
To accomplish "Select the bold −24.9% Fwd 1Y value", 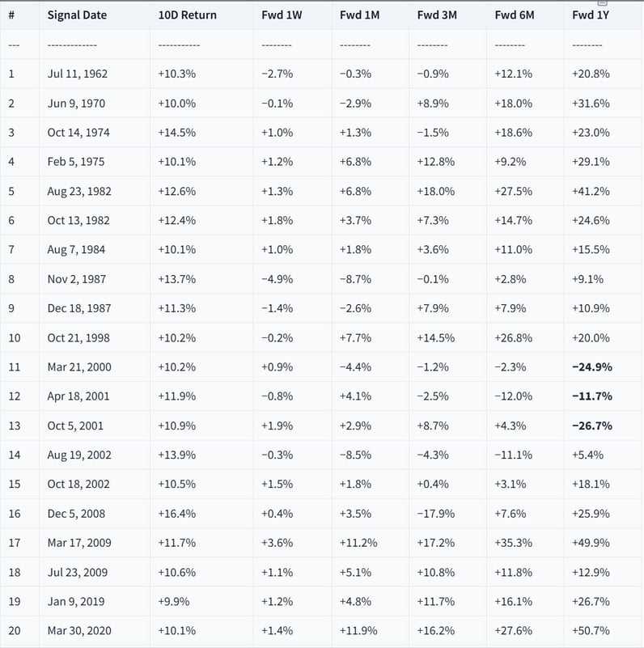I will [x=591, y=367].
